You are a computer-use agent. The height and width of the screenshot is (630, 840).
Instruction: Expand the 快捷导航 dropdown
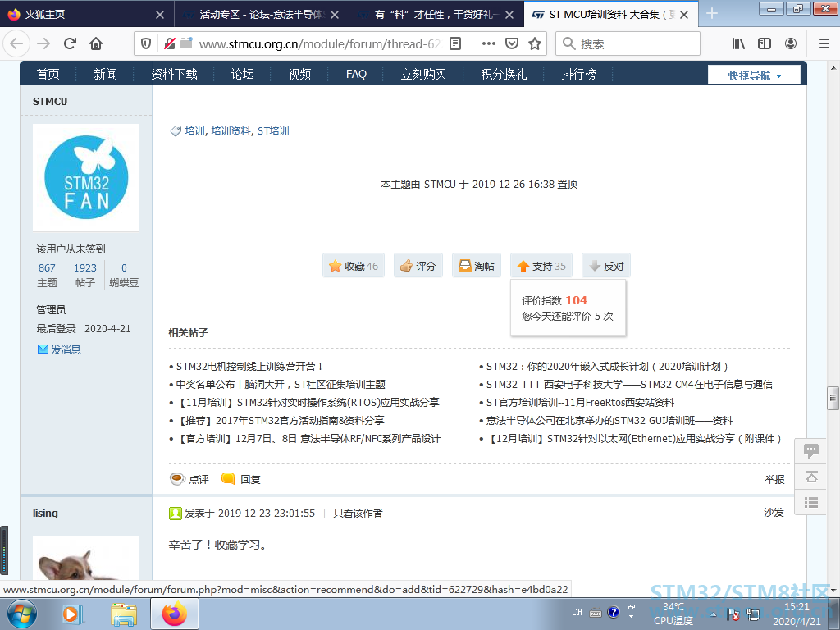755,75
